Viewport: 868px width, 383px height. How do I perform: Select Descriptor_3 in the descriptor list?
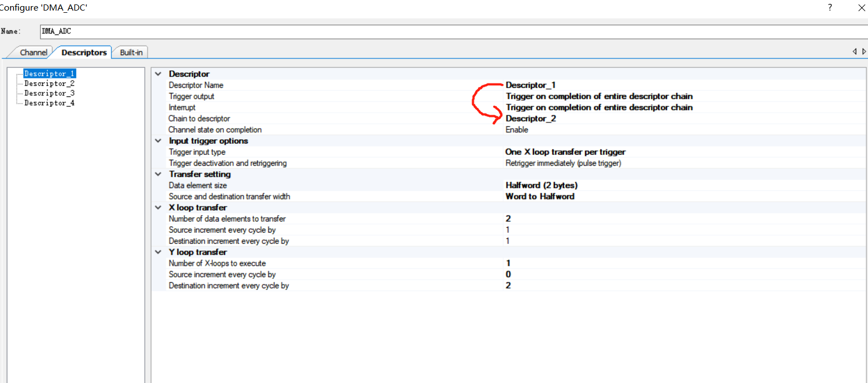(x=50, y=93)
